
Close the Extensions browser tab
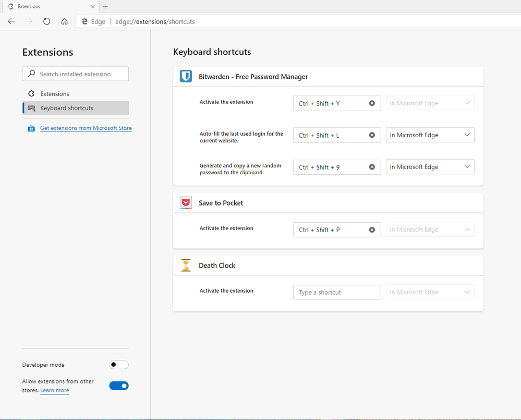pos(93,7)
